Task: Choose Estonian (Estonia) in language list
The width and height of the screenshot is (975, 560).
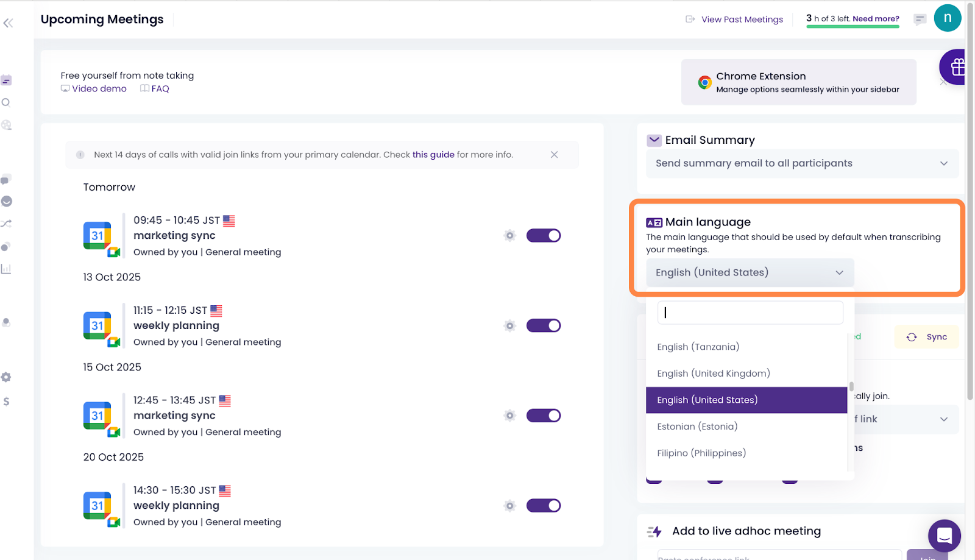Action: click(x=697, y=427)
